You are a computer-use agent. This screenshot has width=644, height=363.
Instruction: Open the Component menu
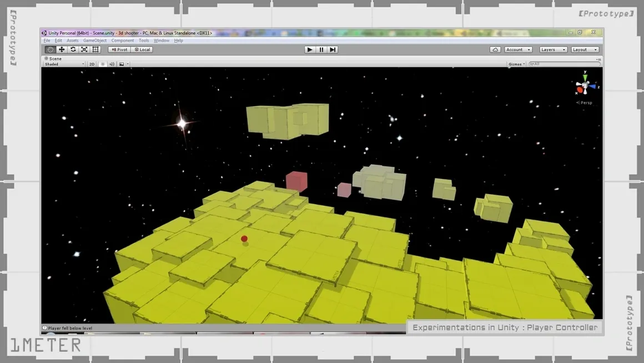click(122, 41)
